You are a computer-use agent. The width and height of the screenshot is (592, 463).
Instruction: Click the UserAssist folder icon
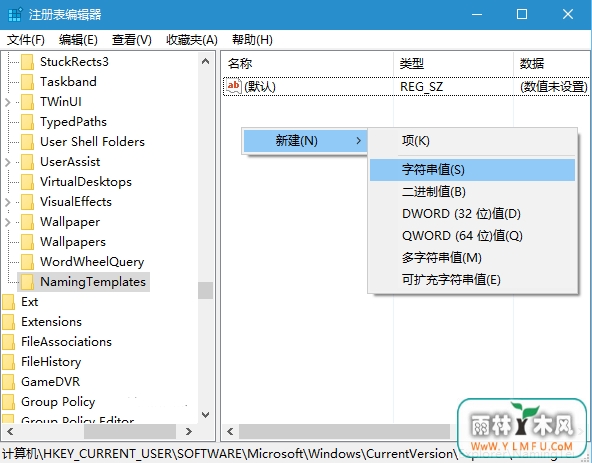coord(28,162)
